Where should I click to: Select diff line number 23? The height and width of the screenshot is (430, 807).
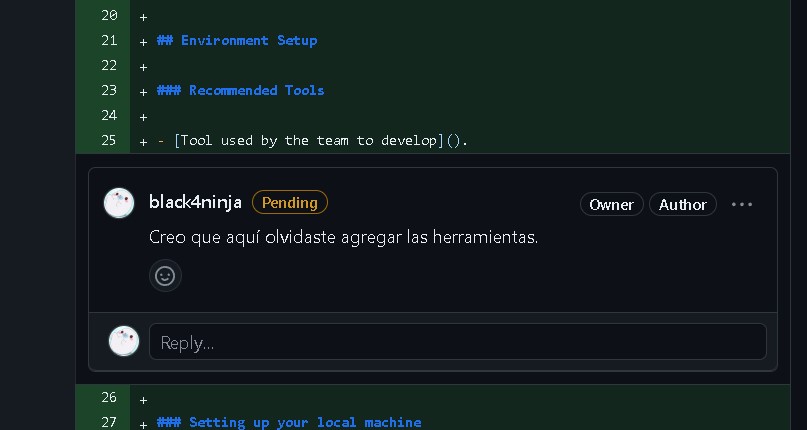(x=110, y=90)
